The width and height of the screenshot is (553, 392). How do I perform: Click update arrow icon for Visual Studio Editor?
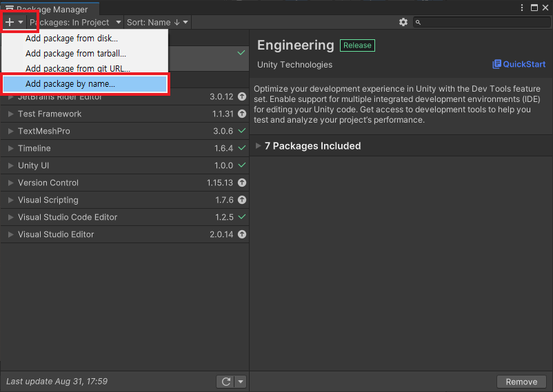(242, 234)
